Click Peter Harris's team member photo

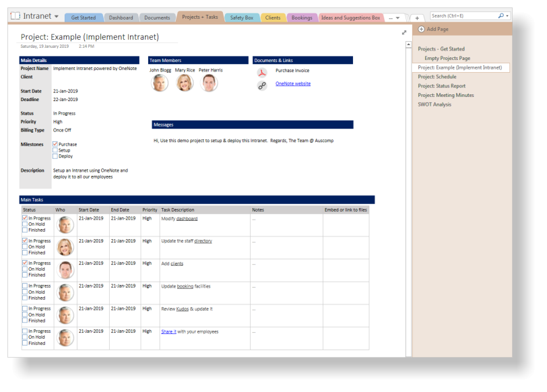point(209,83)
